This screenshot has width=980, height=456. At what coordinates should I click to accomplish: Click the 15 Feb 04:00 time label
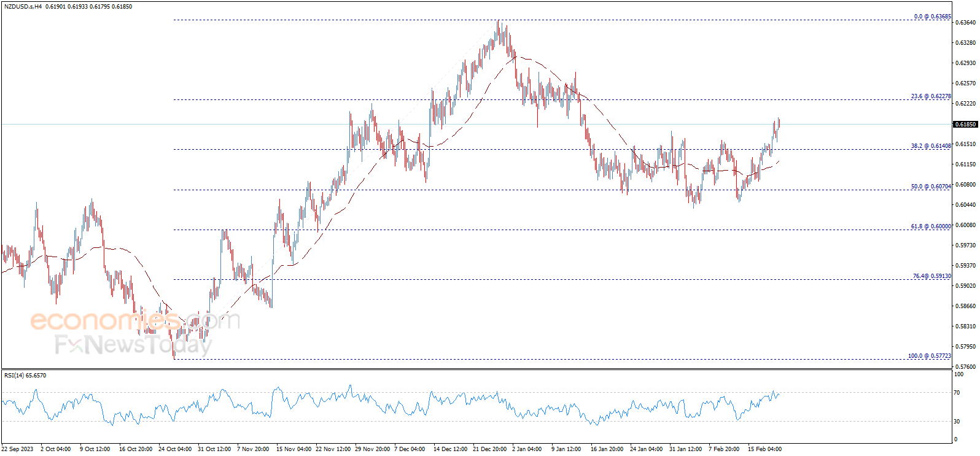point(764,449)
